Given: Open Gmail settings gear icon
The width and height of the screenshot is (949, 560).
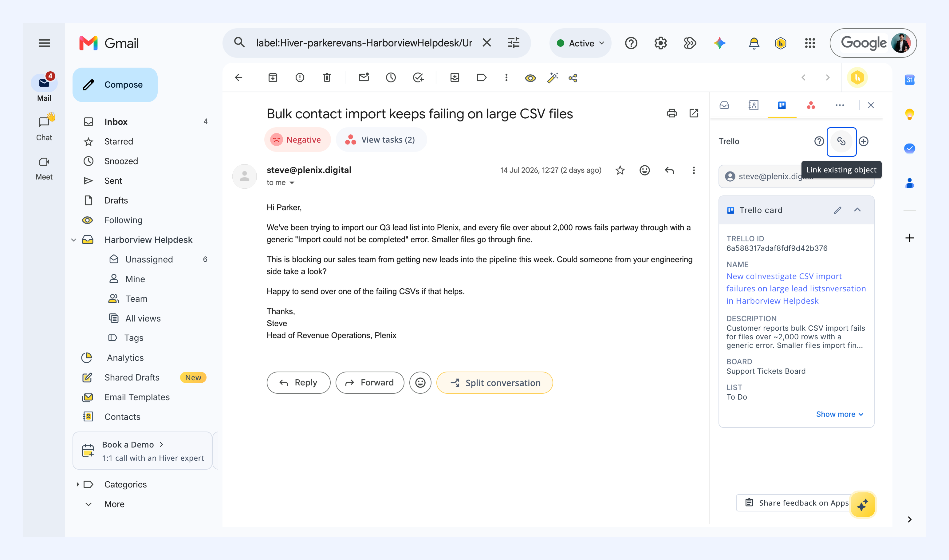Looking at the screenshot, I should [x=661, y=43].
